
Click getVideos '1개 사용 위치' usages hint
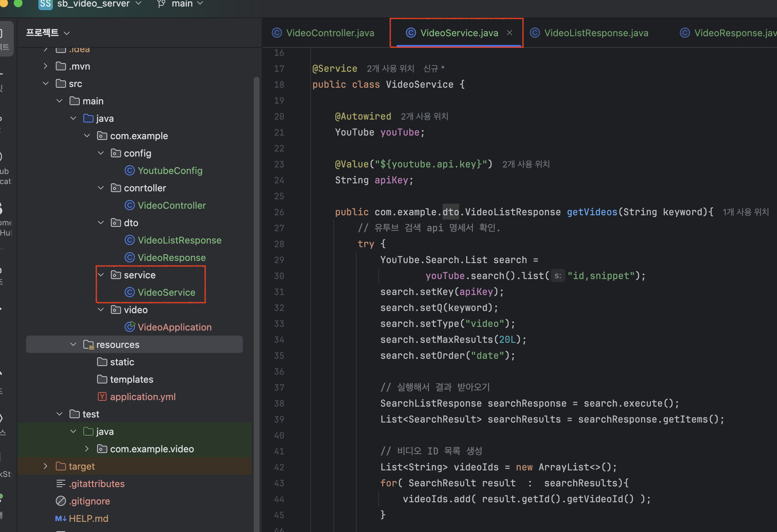coord(745,212)
